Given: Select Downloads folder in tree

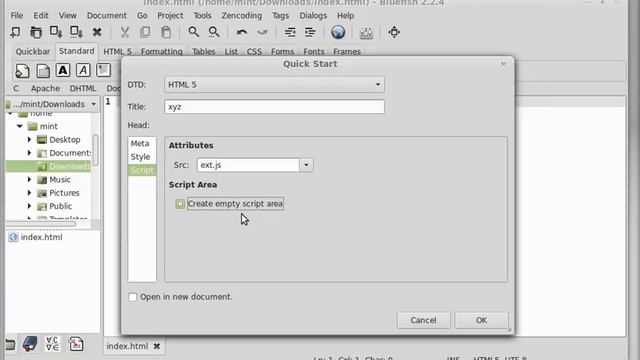Looking at the screenshot, I should [x=48, y=166].
